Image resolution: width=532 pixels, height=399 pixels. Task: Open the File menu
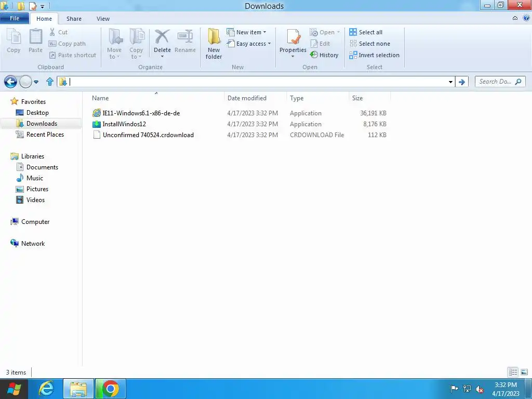click(15, 18)
